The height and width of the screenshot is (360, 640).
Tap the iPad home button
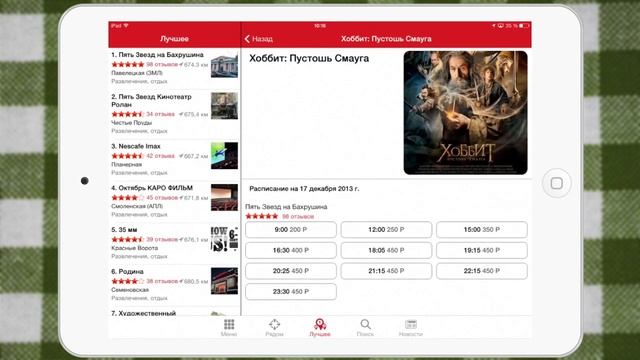(557, 183)
